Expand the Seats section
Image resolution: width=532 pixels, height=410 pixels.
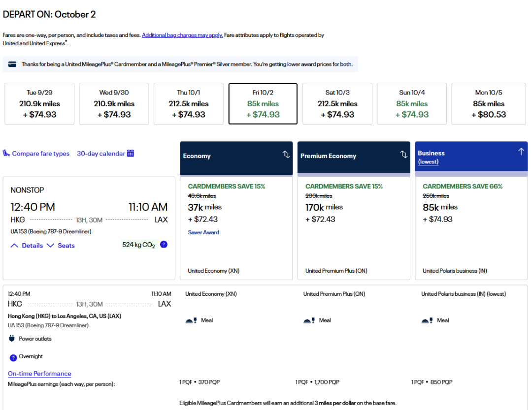pyautogui.click(x=61, y=246)
